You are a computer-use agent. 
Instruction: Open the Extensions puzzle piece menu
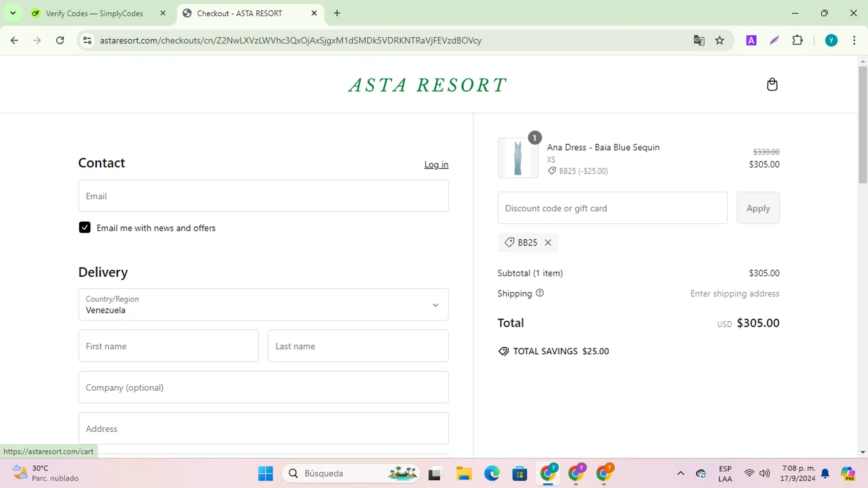[797, 41]
